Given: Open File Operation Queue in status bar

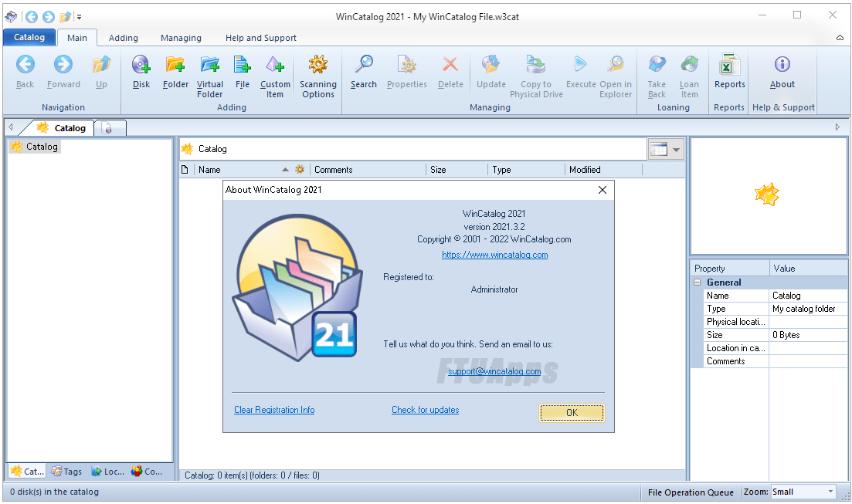Looking at the screenshot, I should tap(691, 492).
